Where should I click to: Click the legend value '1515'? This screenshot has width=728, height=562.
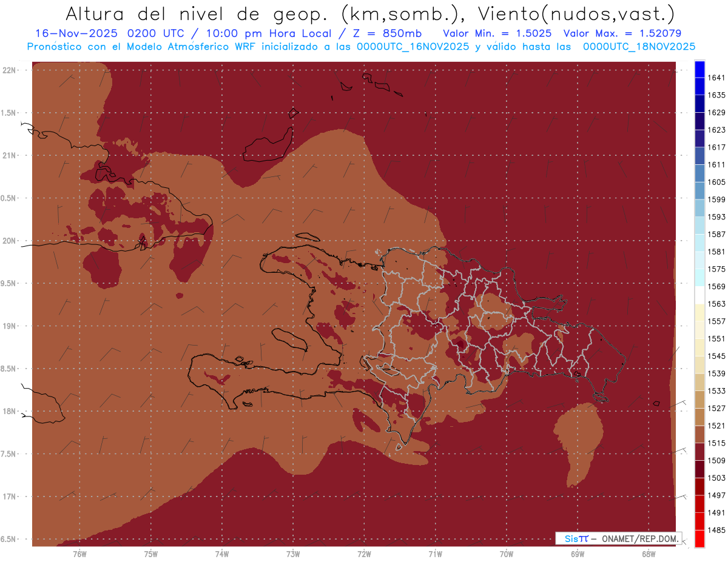pyautogui.click(x=716, y=443)
